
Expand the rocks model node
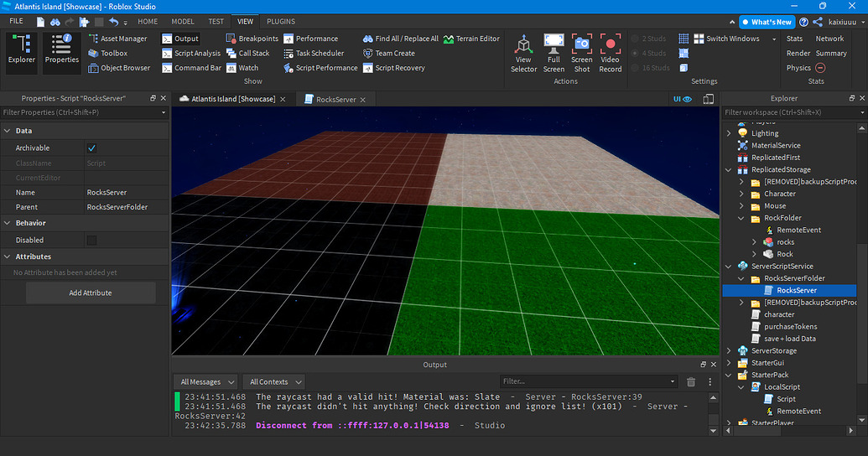754,242
